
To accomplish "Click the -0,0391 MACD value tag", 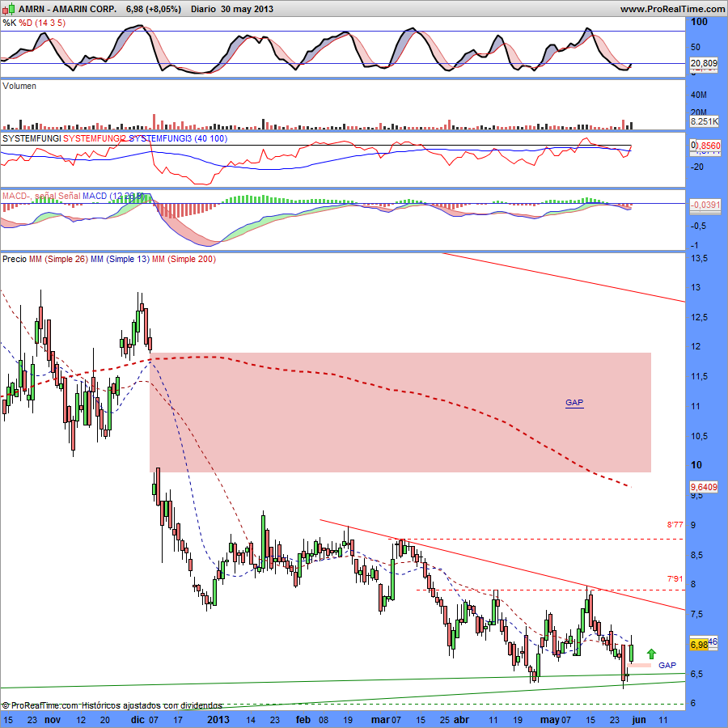I will click(x=705, y=205).
